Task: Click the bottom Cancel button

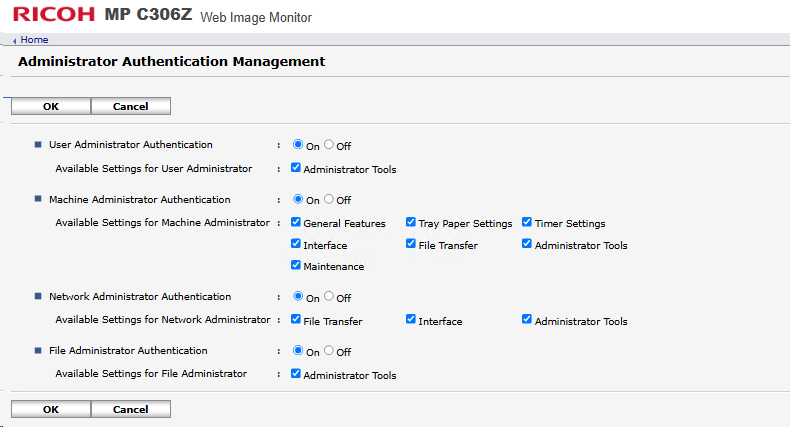Action: click(130, 409)
